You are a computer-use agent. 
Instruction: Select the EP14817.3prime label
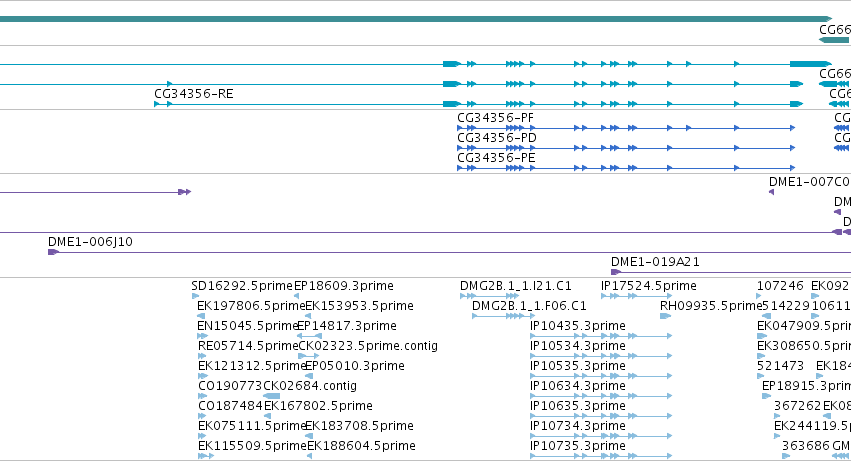point(347,326)
